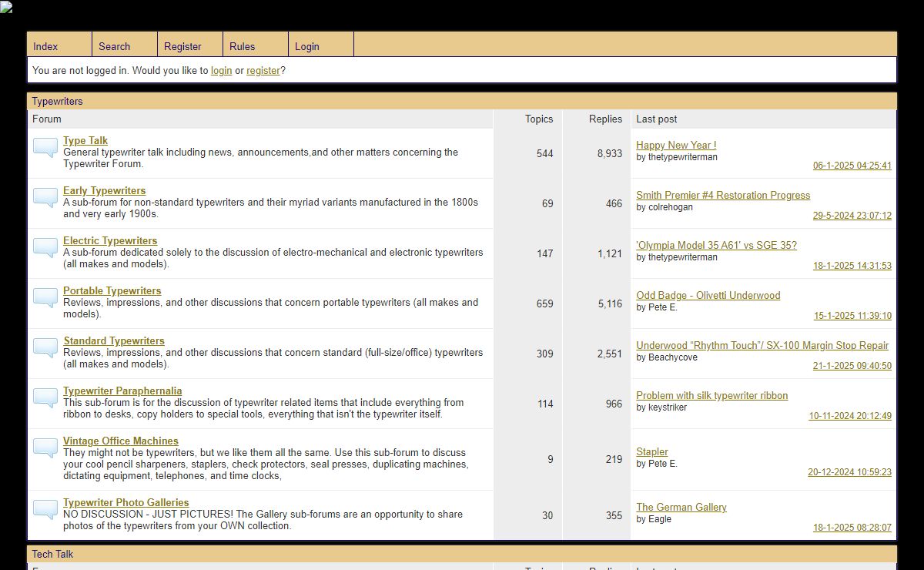Click the broken logo image at top left
The height and width of the screenshot is (570, 924).
(x=6, y=7)
